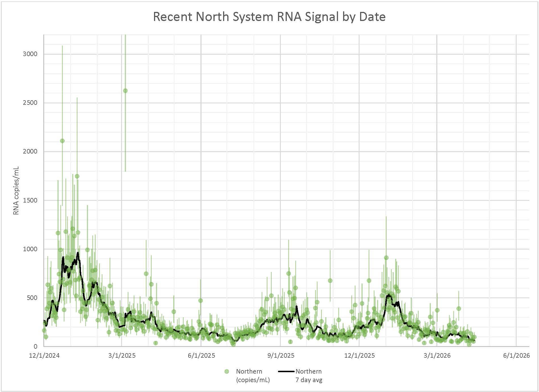
Task: Click the 'RNA copies/mL' vertical axis title
Action: (x=16, y=191)
